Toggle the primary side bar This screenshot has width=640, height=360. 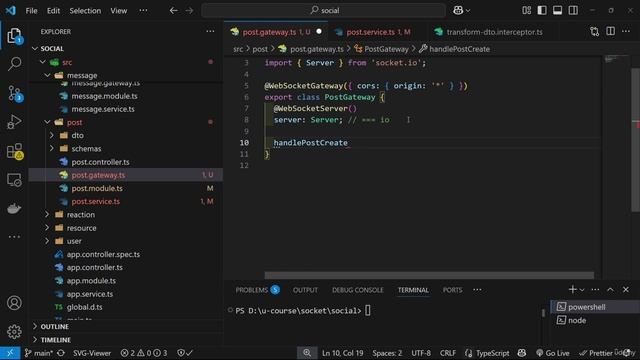542,11
